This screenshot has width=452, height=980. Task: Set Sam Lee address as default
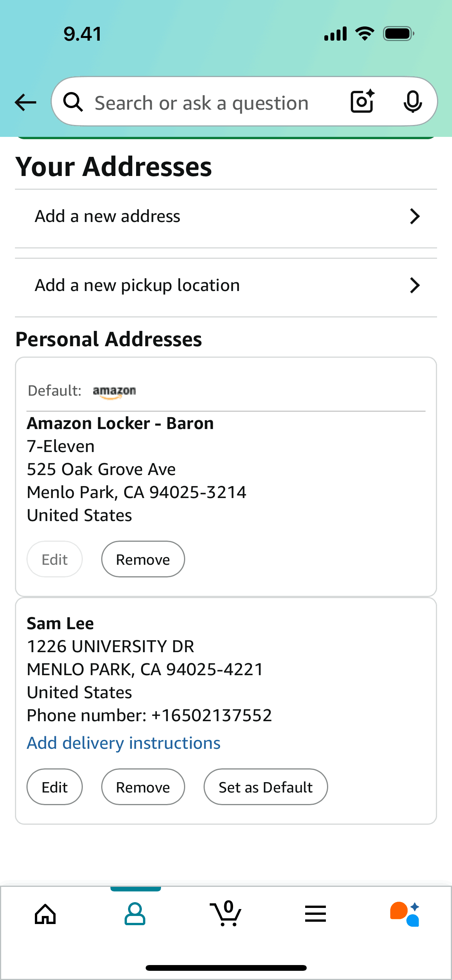266,787
